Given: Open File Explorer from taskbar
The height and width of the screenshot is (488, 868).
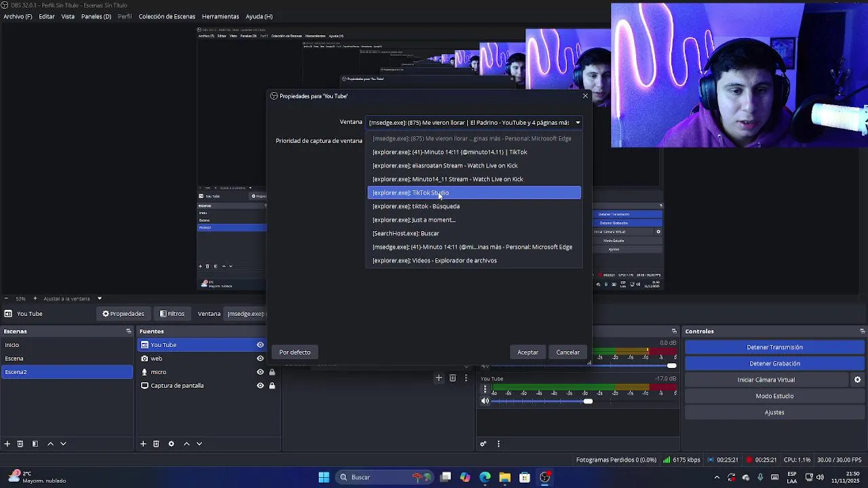Looking at the screenshot, I should tap(505, 477).
